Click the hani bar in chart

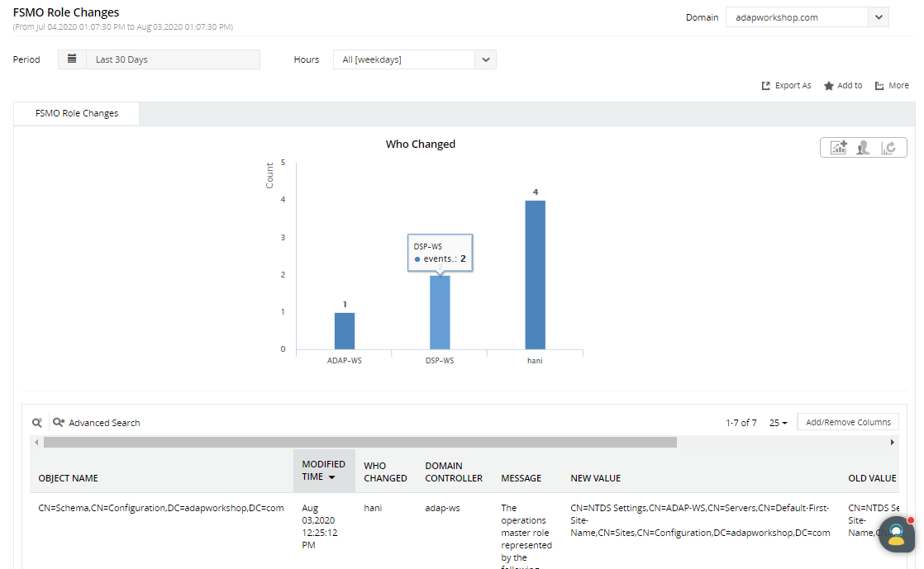[535, 275]
